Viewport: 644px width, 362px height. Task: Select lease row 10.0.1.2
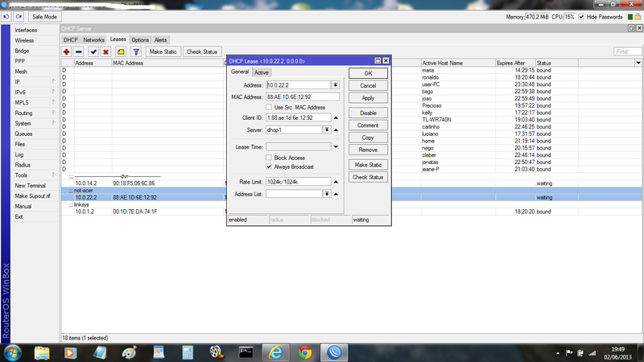(x=351, y=212)
